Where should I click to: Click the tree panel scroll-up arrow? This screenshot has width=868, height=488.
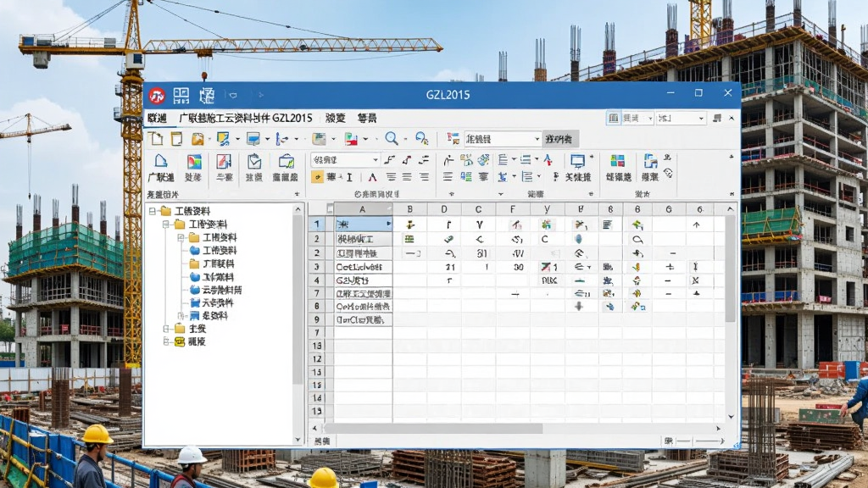[x=298, y=210]
